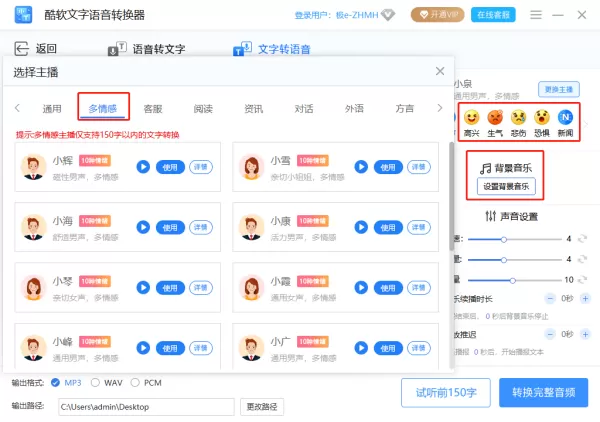Screen dimensions: 600x422
Task: Click the 酷软 app logo icon
Action: click(23, 15)
